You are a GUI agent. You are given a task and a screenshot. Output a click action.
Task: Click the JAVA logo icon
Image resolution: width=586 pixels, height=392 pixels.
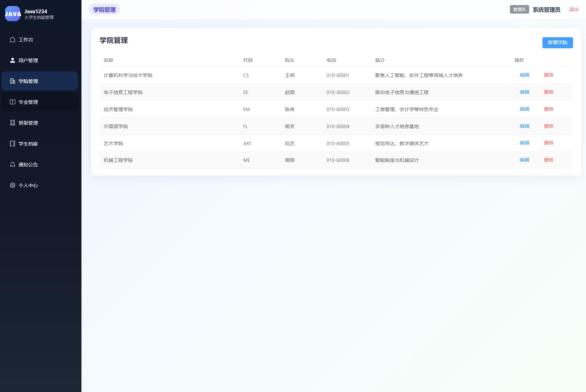point(13,14)
